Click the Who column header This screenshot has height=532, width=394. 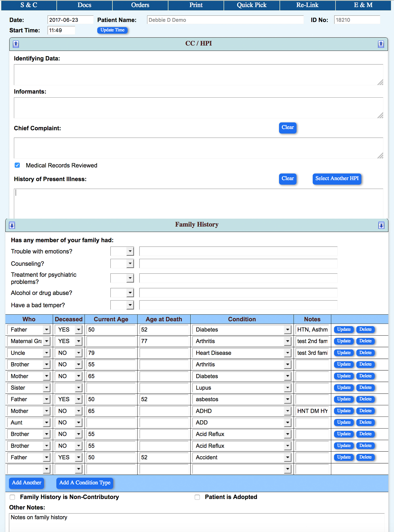[29, 319]
